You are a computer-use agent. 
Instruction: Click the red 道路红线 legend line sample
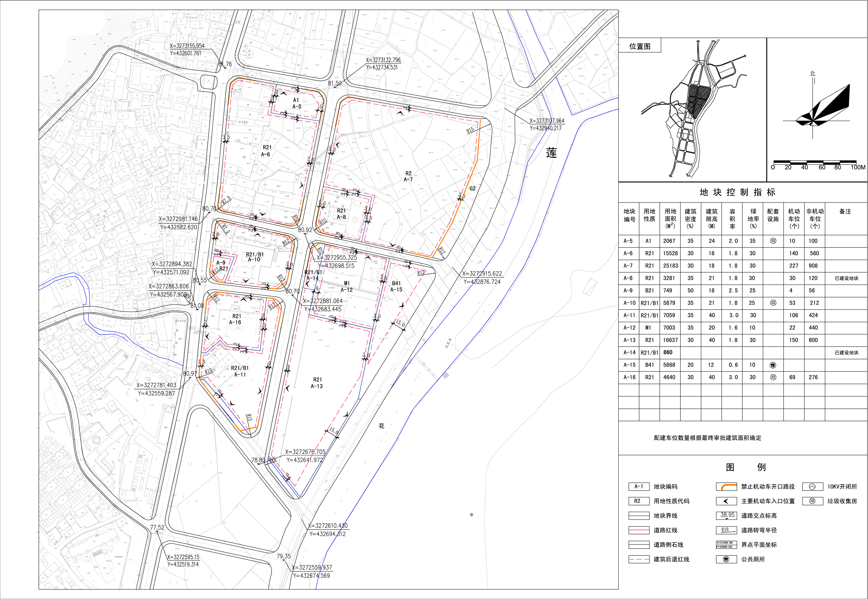click(x=639, y=530)
